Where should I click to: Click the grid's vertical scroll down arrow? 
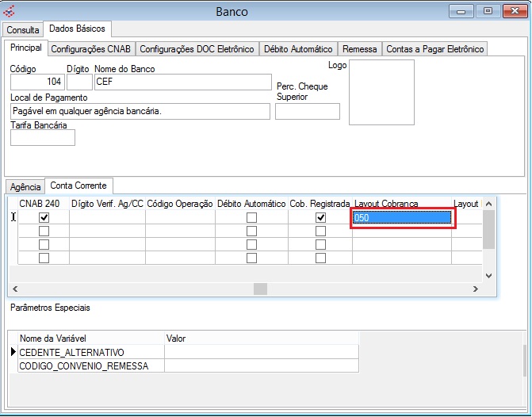pos(488,275)
